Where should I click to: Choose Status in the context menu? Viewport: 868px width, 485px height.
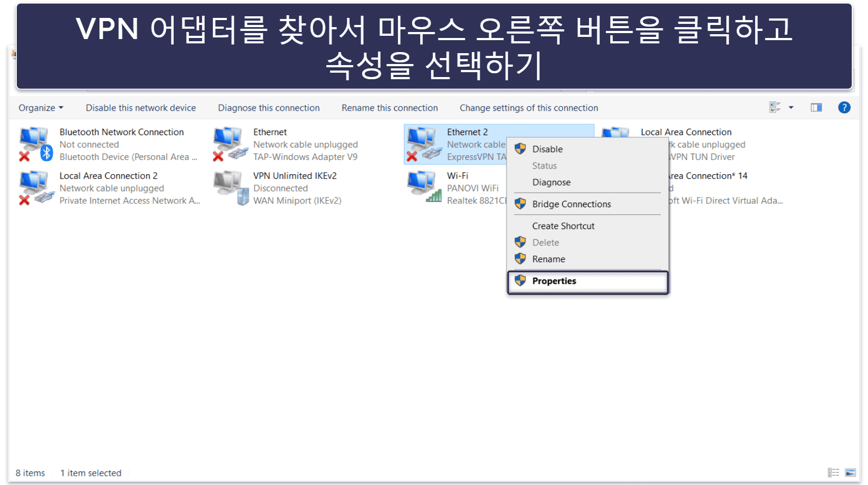point(587,166)
